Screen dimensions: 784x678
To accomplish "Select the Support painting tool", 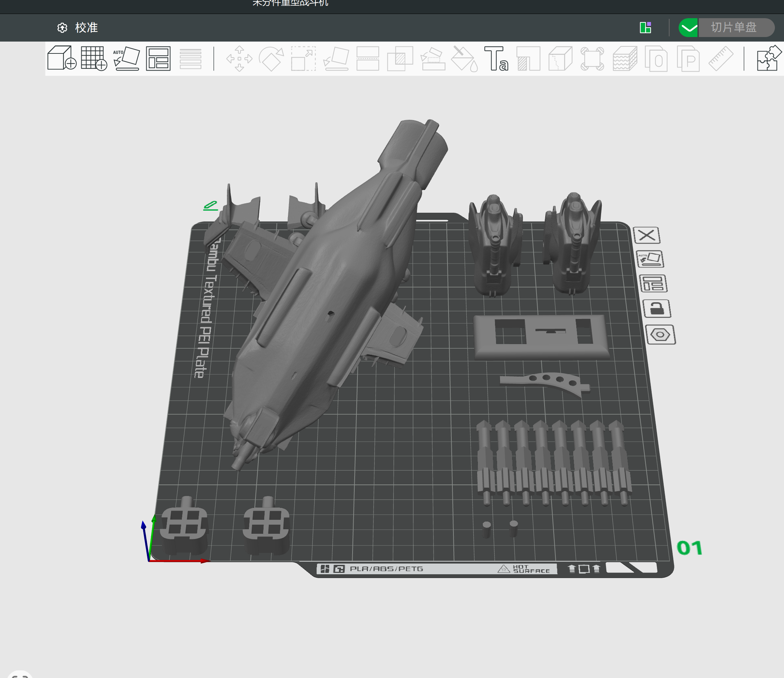I will pos(432,59).
